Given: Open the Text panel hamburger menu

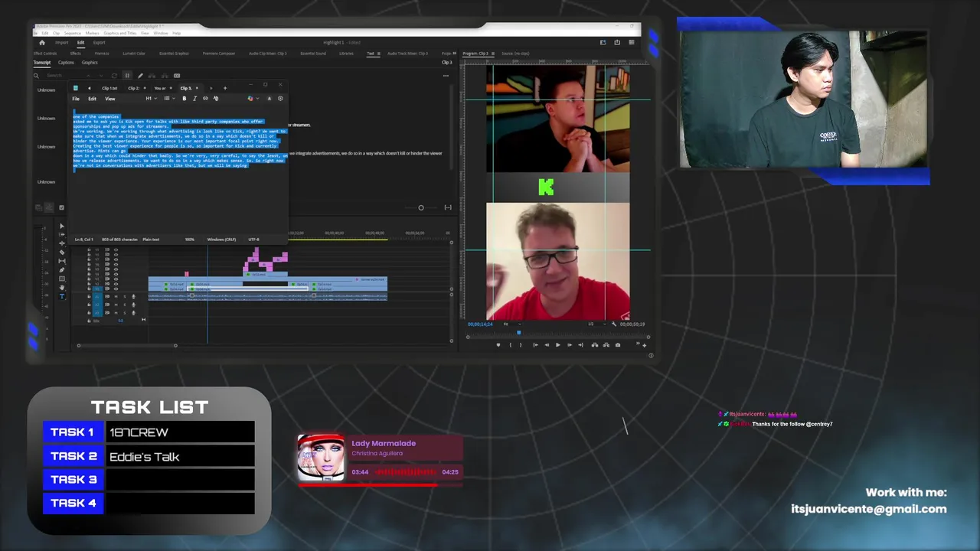Looking at the screenshot, I should coord(379,54).
